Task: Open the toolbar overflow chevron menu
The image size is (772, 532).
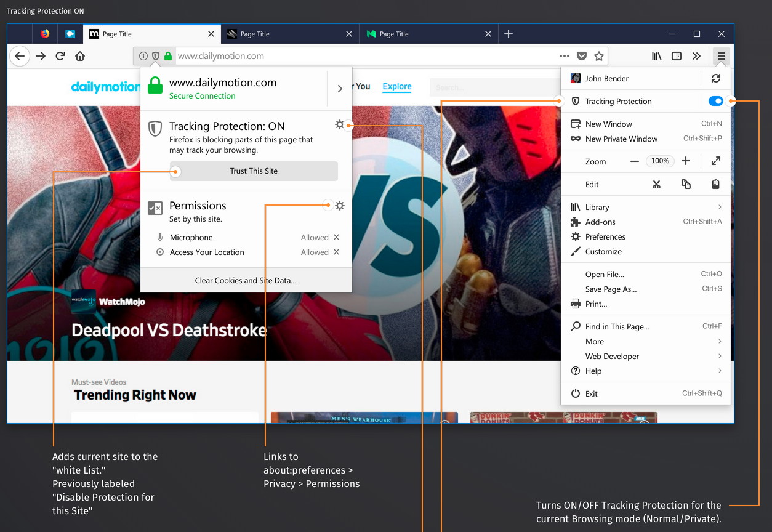Action: coord(696,56)
